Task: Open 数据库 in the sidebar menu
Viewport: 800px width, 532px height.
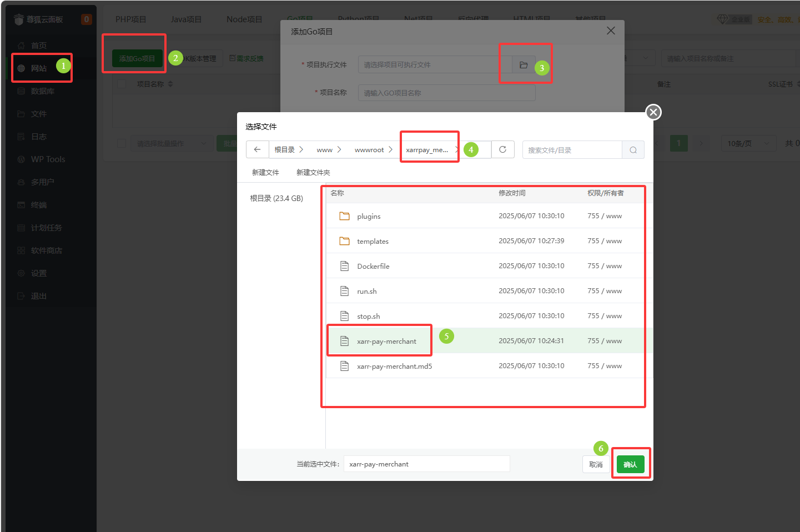Action: click(42, 91)
